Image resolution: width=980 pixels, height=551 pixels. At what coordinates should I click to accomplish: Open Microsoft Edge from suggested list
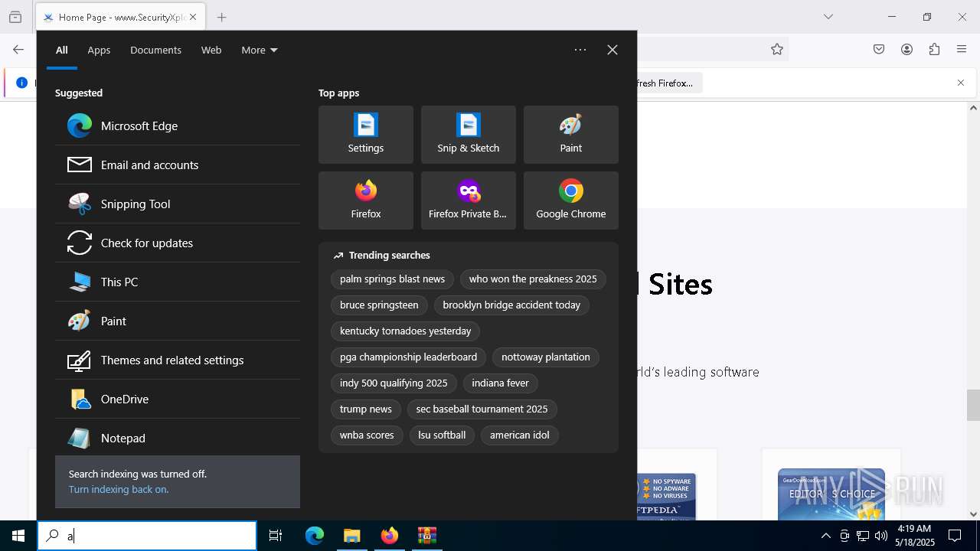pyautogui.click(x=178, y=126)
